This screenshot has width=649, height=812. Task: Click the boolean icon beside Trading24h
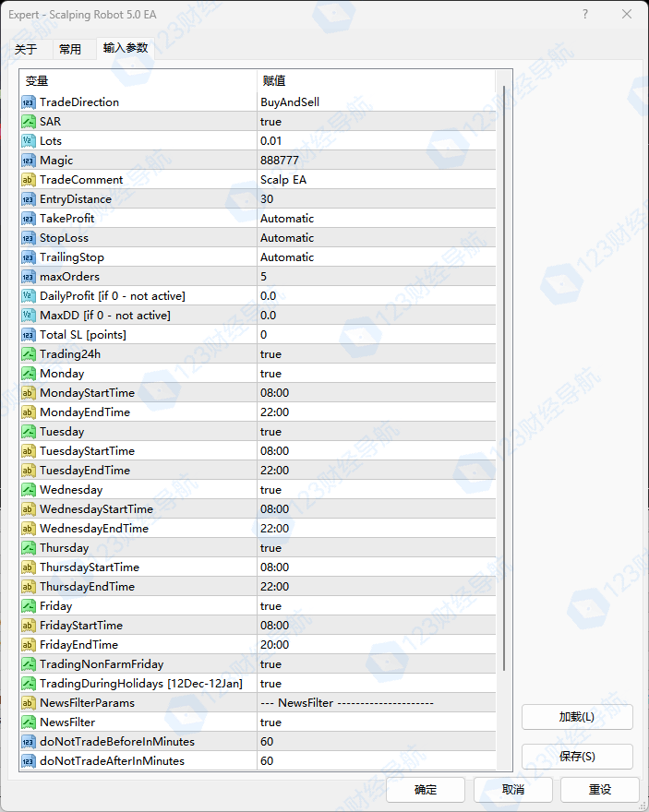point(29,354)
